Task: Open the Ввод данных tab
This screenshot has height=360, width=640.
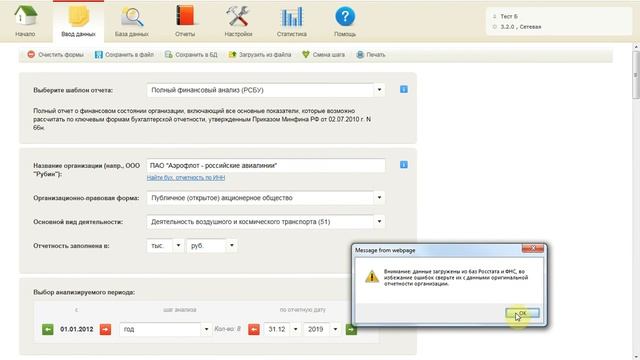Action: (78, 21)
